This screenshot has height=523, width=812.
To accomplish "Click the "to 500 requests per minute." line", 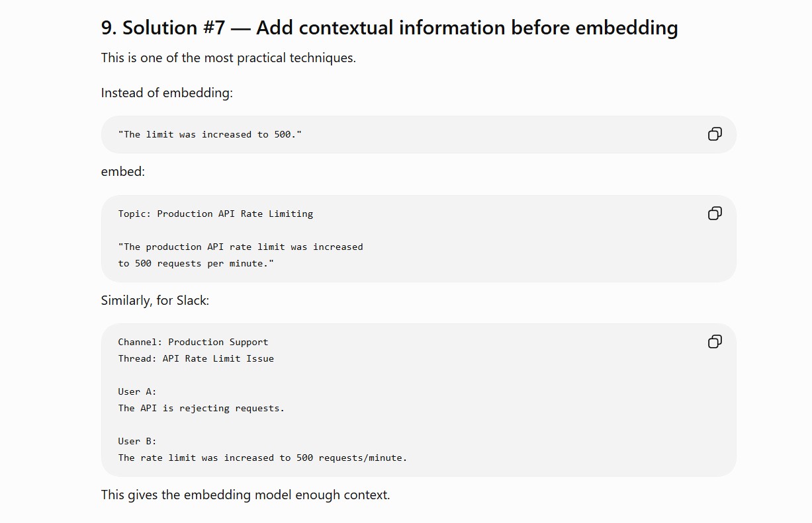I will pos(196,263).
